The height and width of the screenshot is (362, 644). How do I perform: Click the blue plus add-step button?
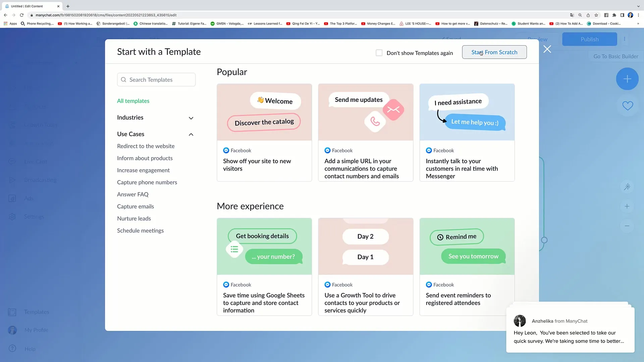click(627, 79)
